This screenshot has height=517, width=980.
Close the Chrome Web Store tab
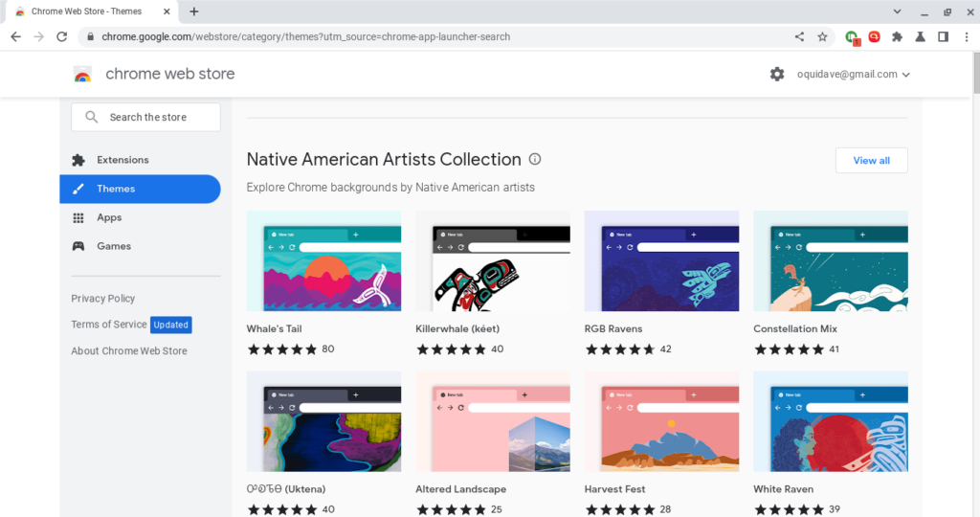coord(167,11)
